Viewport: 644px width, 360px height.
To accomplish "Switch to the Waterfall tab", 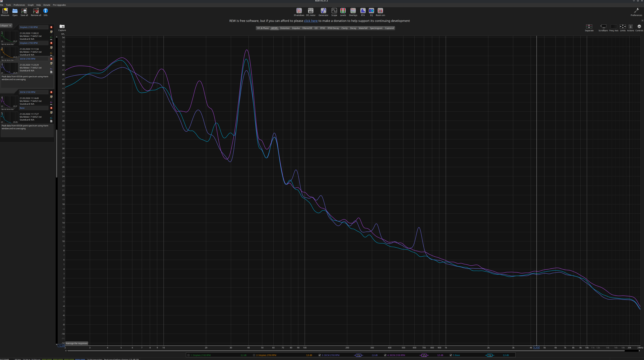I will 363,28.
